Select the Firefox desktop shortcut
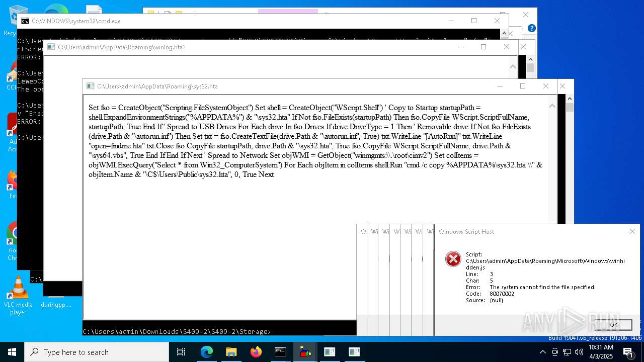 (x=13, y=184)
